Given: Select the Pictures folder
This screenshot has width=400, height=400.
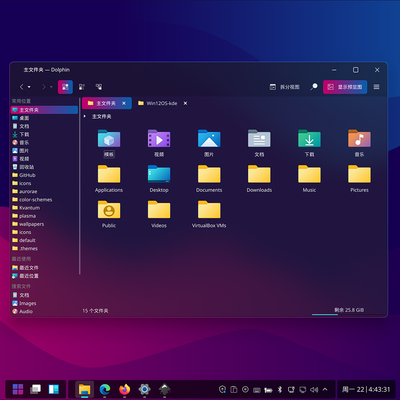Looking at the screenshot, I should coord(359,174).
